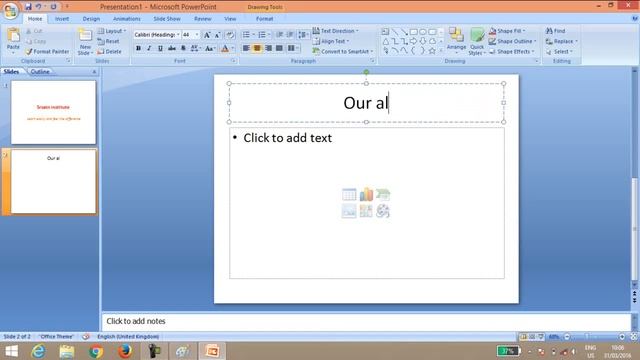Open the Shape Effects dropdown
The height and width of the screenshot is (360, 640).
coord(512,51)
